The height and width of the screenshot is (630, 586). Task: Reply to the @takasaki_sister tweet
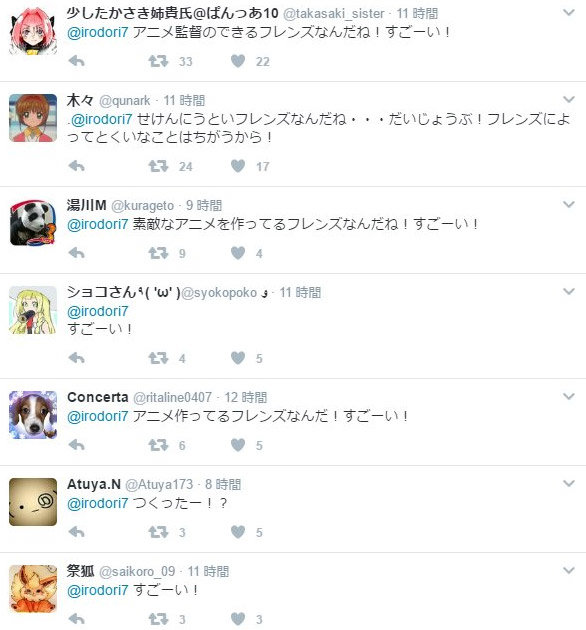click(x=76, y=61)
